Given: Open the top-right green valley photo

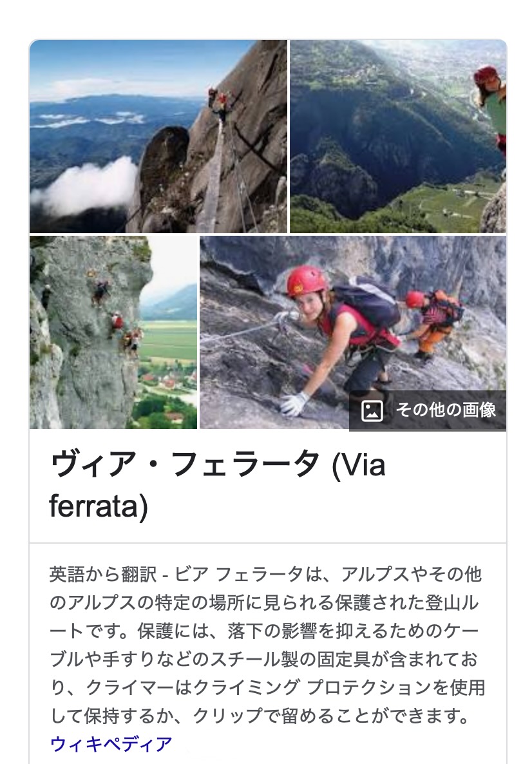Looking at the screenshot, I should [x=398, y=137].
